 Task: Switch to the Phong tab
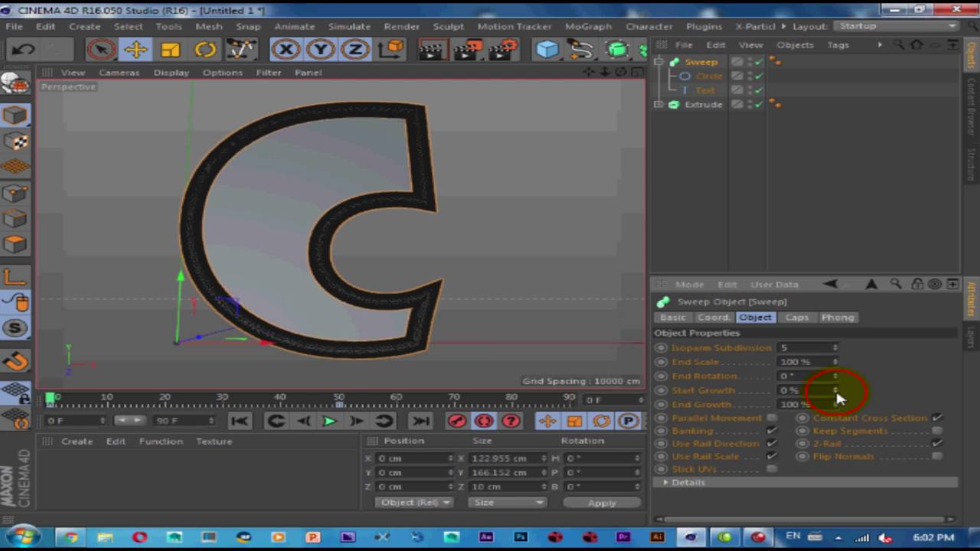(837, 318)
